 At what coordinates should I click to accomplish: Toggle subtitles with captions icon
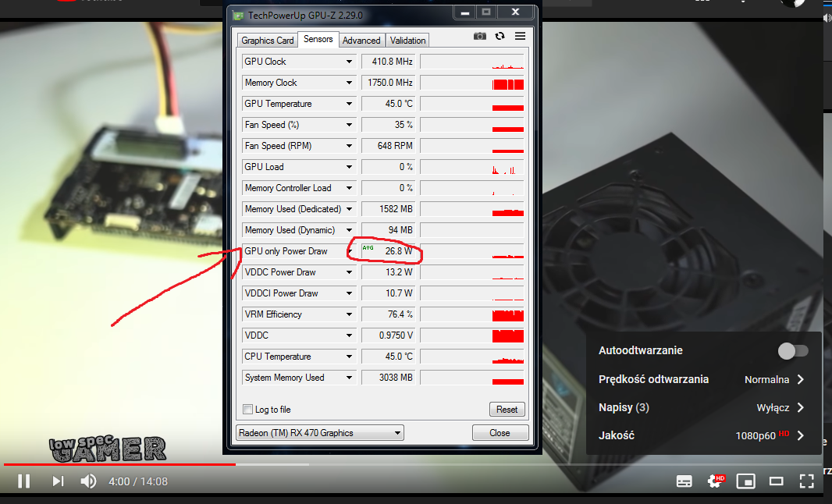(684, 481)
